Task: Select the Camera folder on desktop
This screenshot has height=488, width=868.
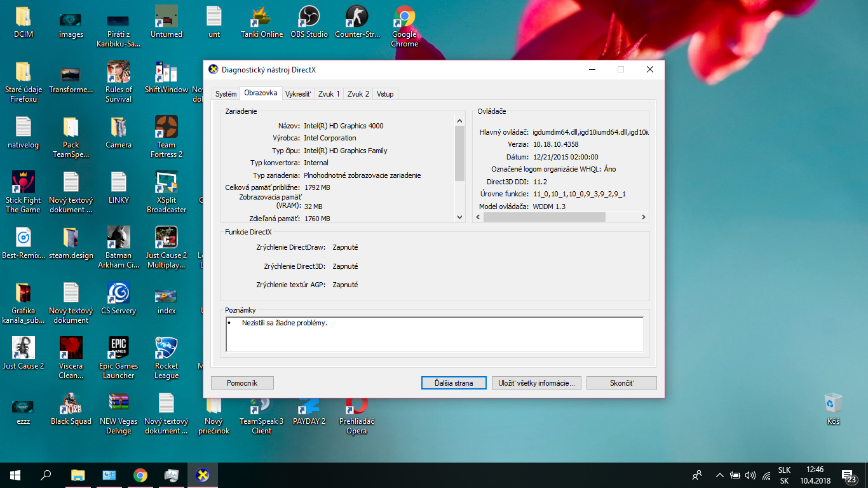Action: [119, 132]
